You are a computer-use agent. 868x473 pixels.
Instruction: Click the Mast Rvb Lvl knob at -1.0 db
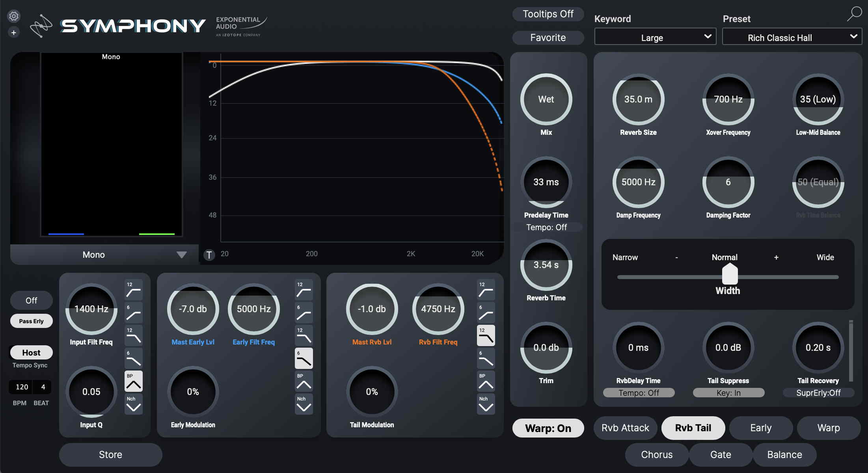click(372, 309)
